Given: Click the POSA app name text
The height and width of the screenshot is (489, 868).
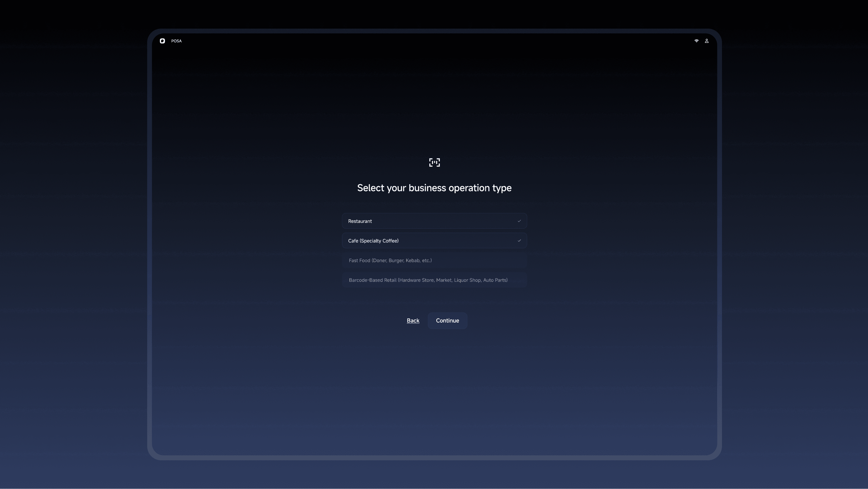Looking at the screenshot, I should point(176,41).
